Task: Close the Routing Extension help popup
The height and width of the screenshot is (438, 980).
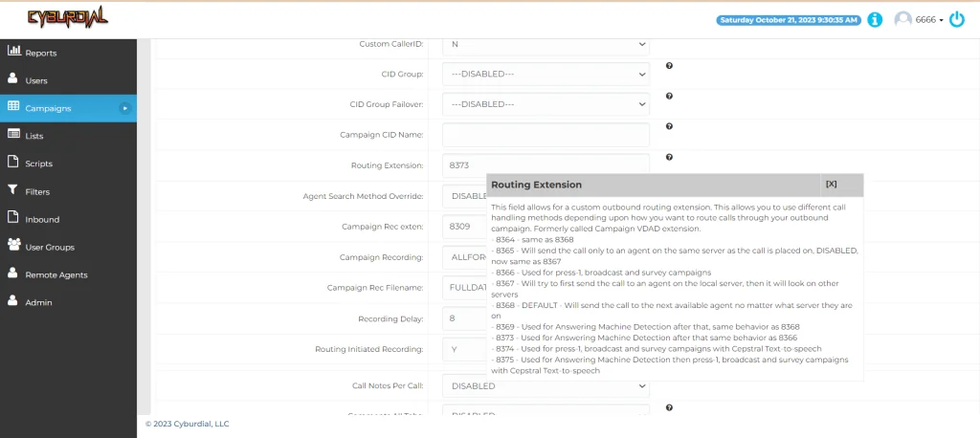Action: (x=832, y=185)
